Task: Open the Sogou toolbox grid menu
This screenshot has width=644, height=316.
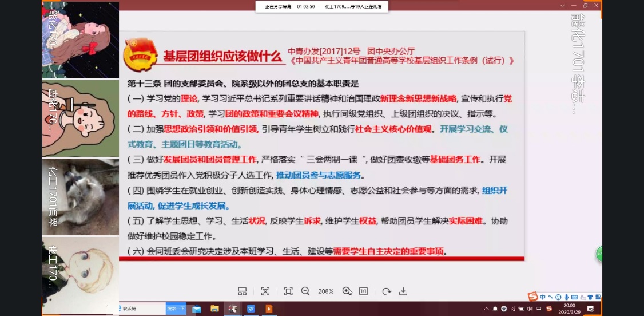Action: pyautogui.click(x=598, y=297)
